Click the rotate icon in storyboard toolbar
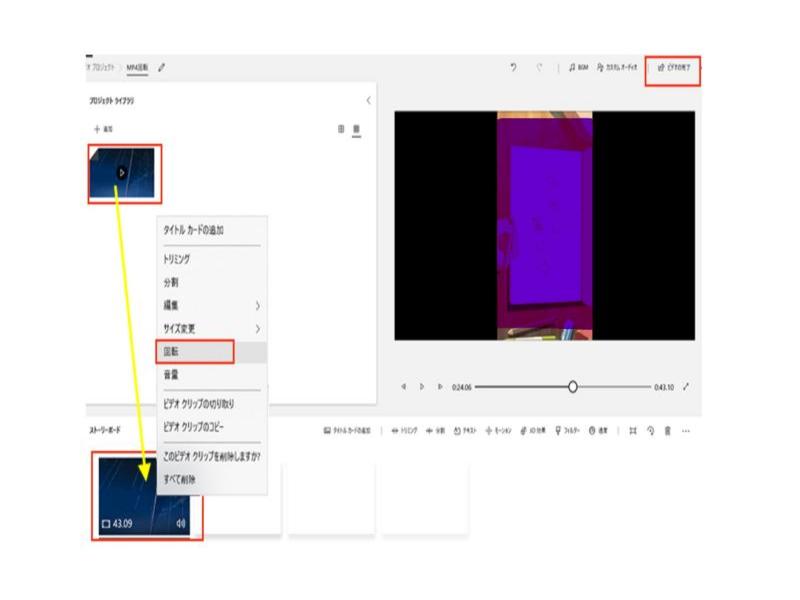The width and height of the screenshot is (800, 600). (x=650, y=431)
